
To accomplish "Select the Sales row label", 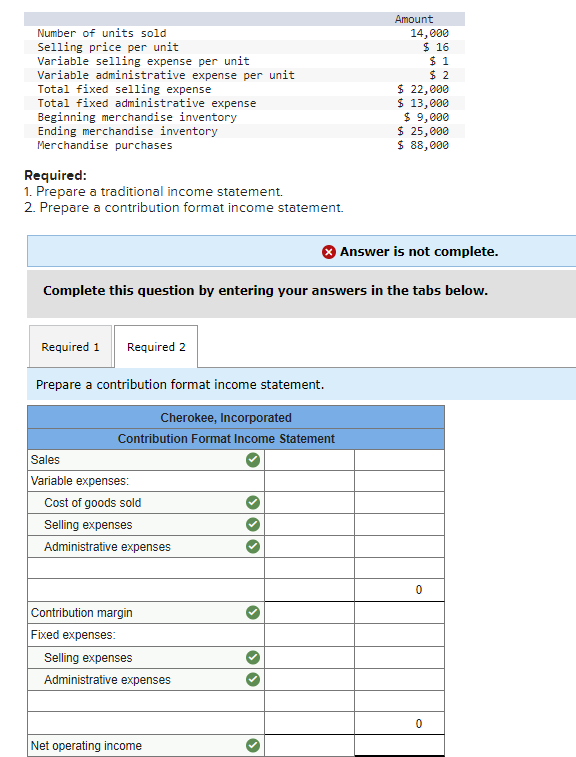I will (x=146, y=460).
